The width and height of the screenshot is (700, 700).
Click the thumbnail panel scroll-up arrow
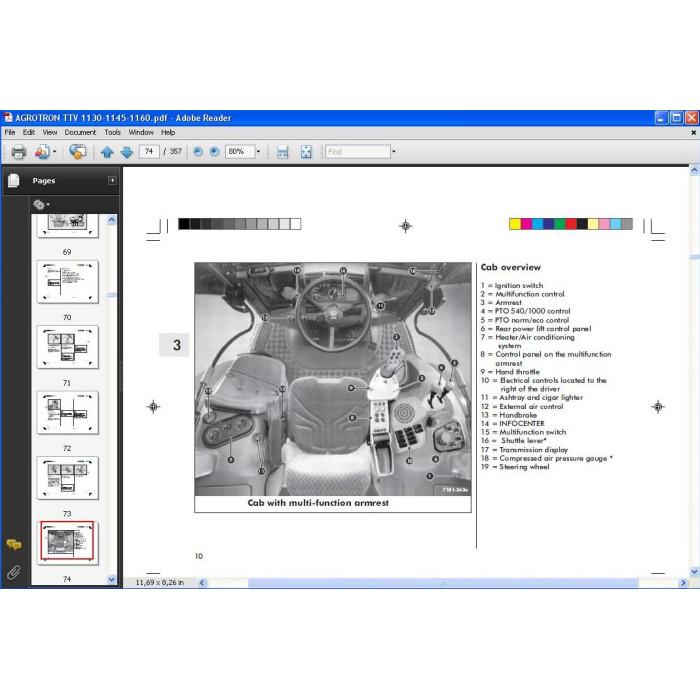(112, 220)
